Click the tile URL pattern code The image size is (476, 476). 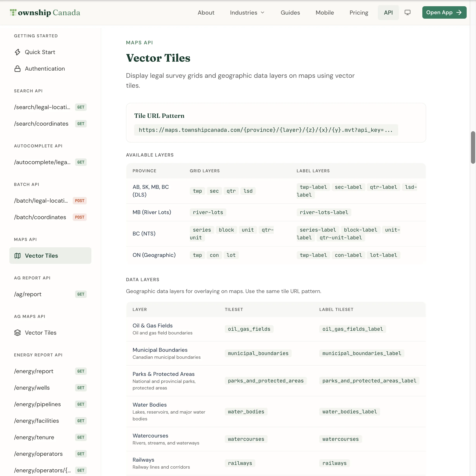[266, 130]
